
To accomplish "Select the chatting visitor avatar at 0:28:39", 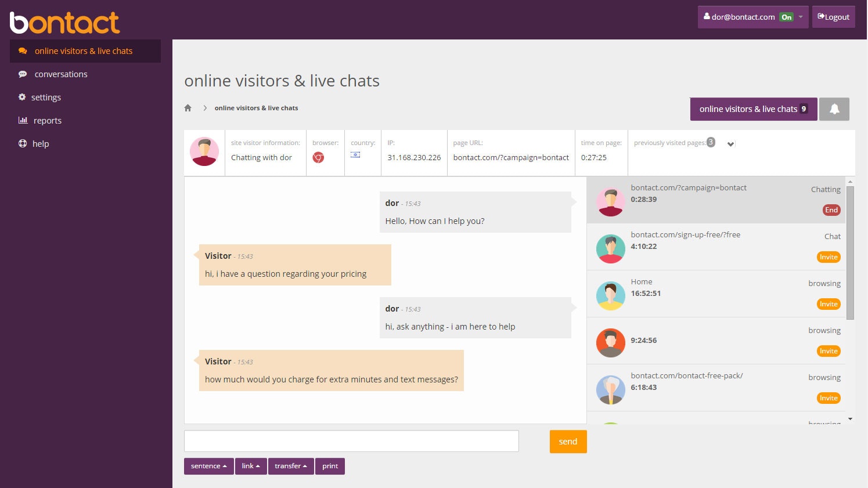I will [611, 202].
